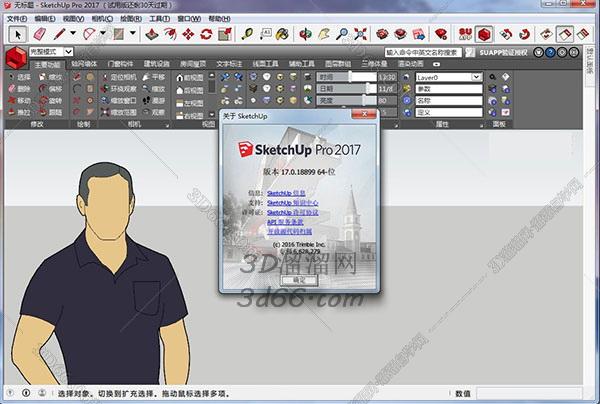Click the walk footprints icon in camera group
The height and width of the screenshot is (404, 600).
pos(147,100)
